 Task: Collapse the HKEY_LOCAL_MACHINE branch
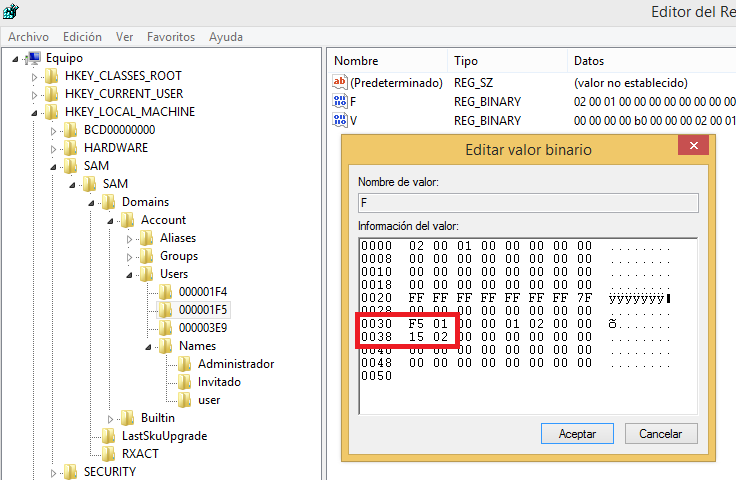(34, 112)
